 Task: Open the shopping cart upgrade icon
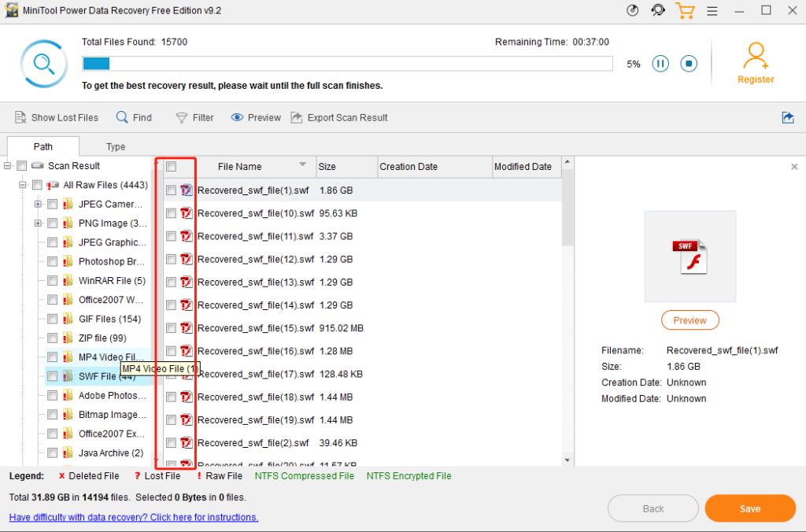[685, 10]
